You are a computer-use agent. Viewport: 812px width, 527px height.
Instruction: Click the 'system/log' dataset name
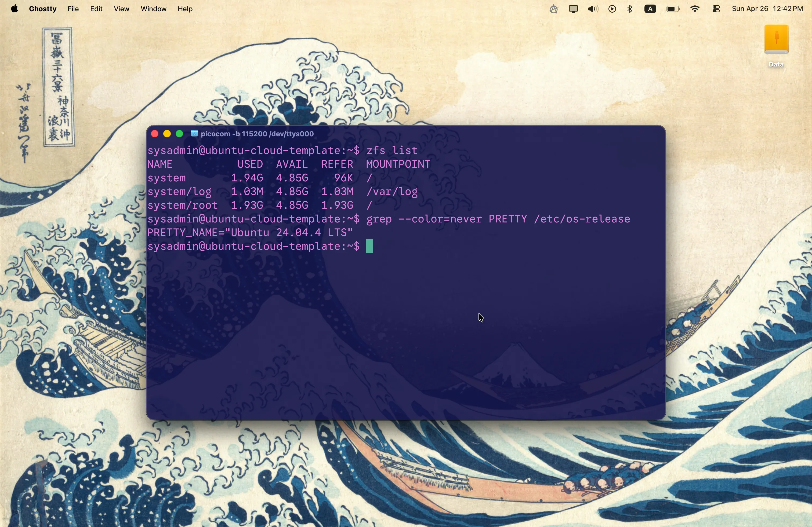click(x=179, y=192)
